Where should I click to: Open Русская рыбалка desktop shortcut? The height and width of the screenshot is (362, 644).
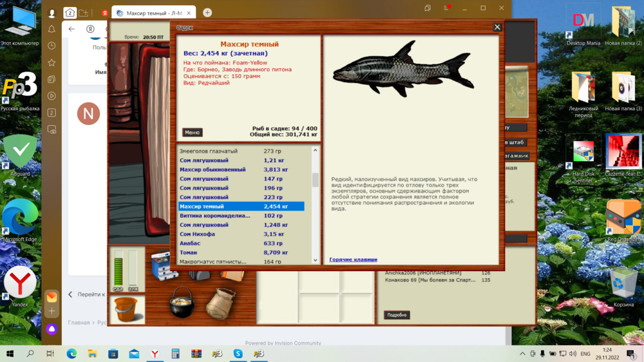point(20,91)
